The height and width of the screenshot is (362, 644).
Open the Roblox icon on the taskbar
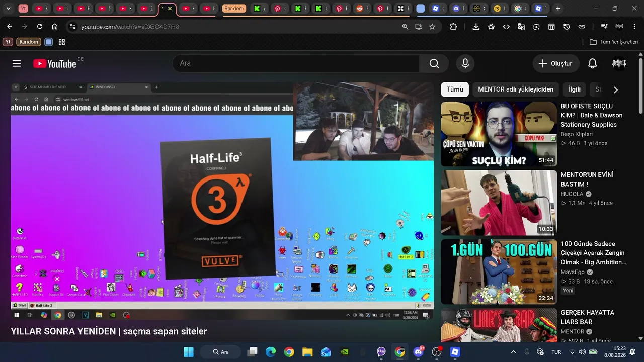[x=455, y=352]
